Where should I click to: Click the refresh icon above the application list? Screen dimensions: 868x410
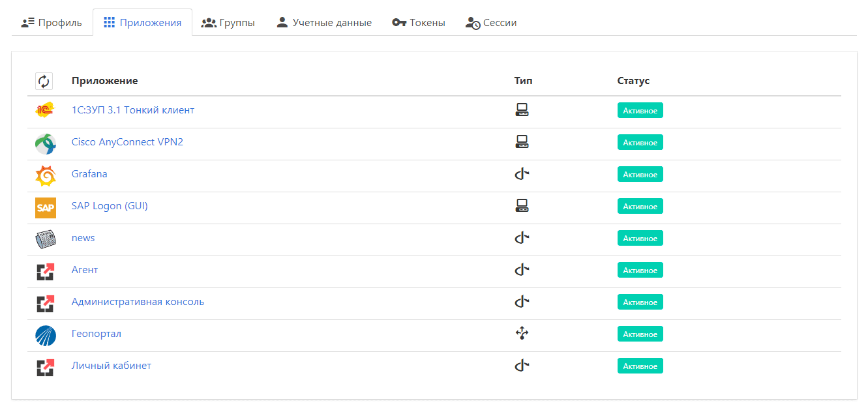pos(44,81)
